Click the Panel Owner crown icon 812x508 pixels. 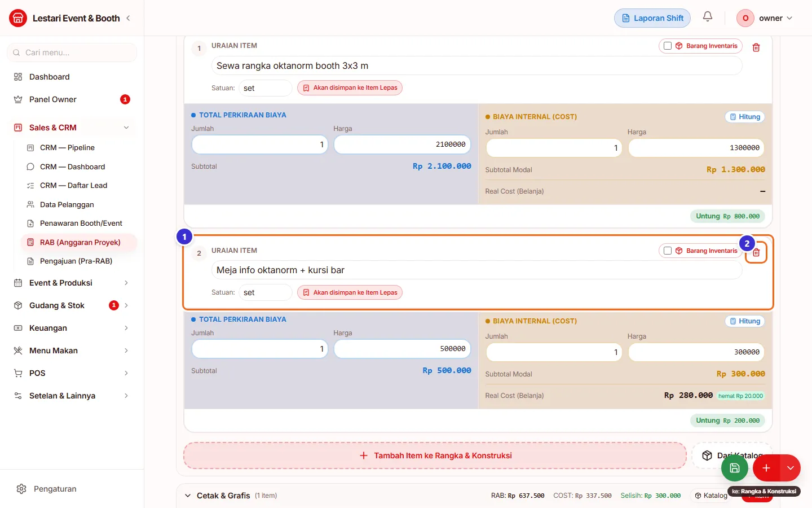[18, 99]
